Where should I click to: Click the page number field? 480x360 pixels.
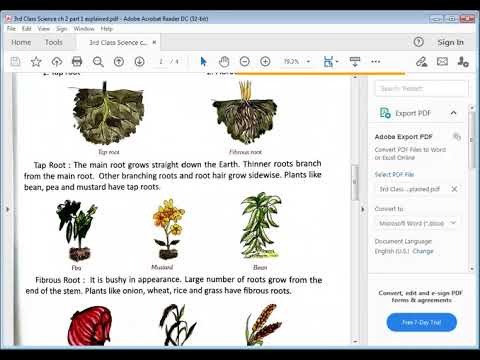[161, 62]
